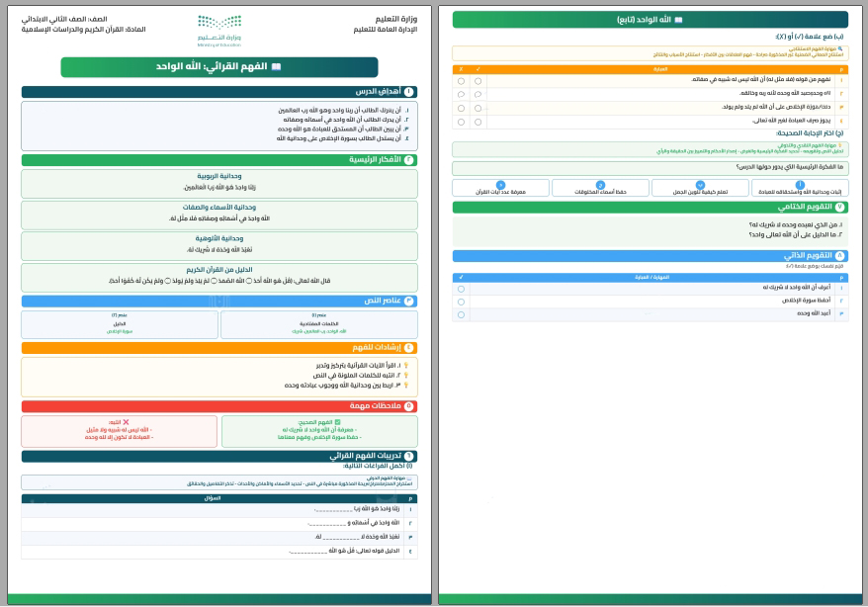Click number badge 1 beside 'أهداف الدرس'

[x=408, y=92]
